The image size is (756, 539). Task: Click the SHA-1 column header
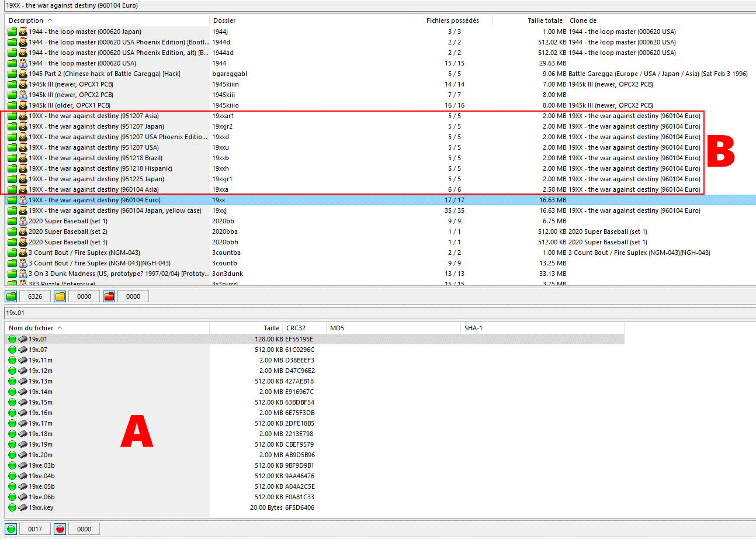[x=473, y=328]
